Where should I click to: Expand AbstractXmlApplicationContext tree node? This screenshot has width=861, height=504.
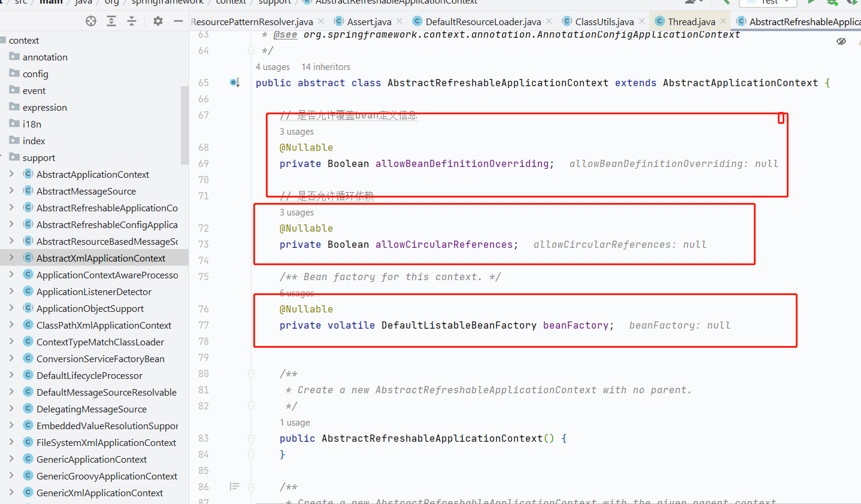point(11,258)
